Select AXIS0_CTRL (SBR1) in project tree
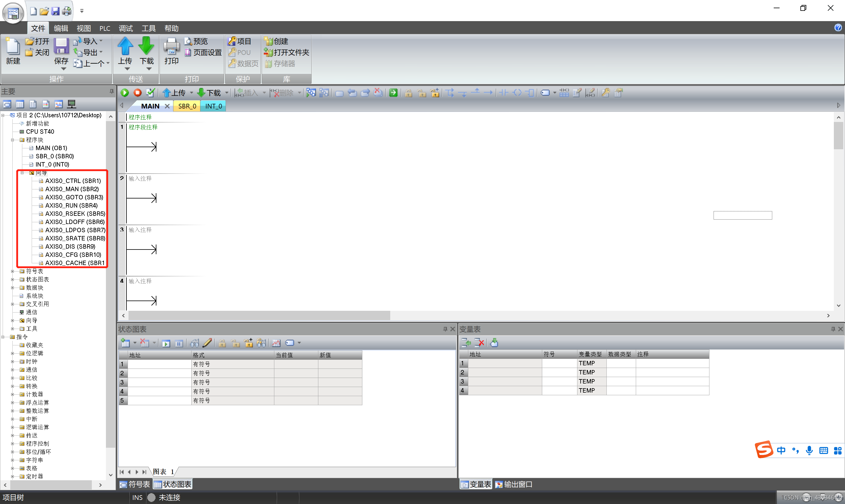Image resolution: width=845 pixels, height=504 pixels. (x=73, y=181)
